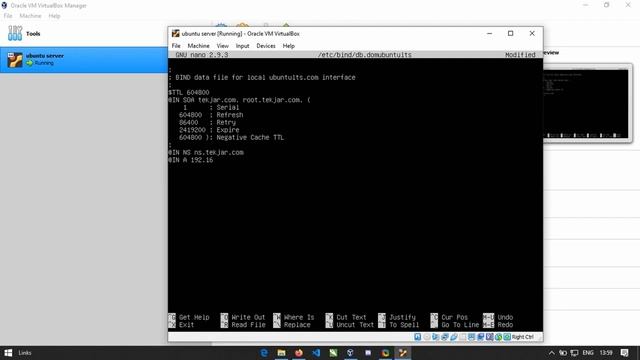Click the Windows Start button
Viewport: 640px width, 360px height.
pos(8,353)
